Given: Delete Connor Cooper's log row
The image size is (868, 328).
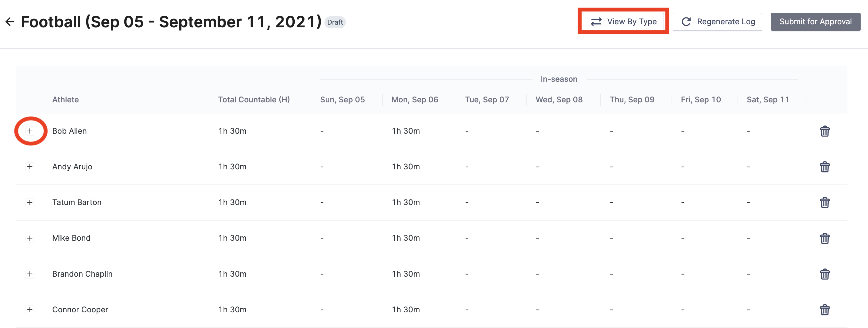Looking at the screenshot, I should [825, 310].
